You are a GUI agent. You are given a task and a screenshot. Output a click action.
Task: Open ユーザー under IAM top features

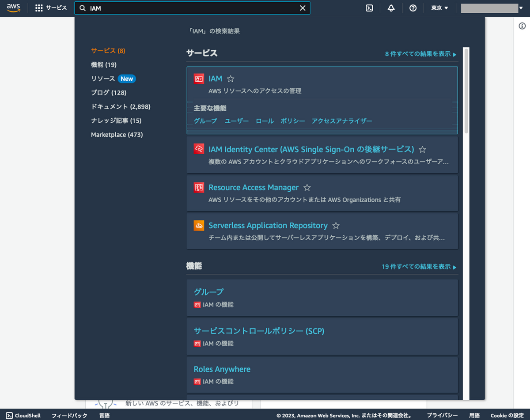[x=237, y=121]
